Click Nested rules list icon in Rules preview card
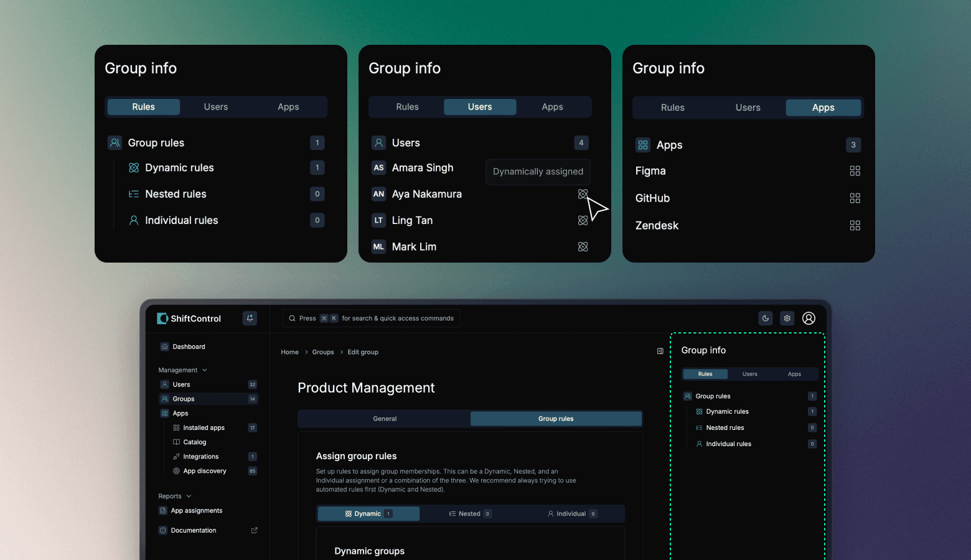Image resolution: width=971 pixels, height=560 pixels. coord(134,194)
